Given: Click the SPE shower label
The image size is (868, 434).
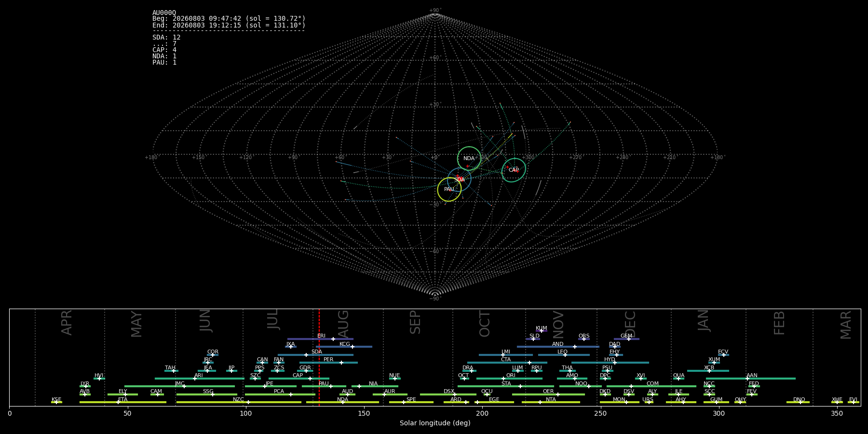Looking at the screenshot, I should (x=411, y=399).
